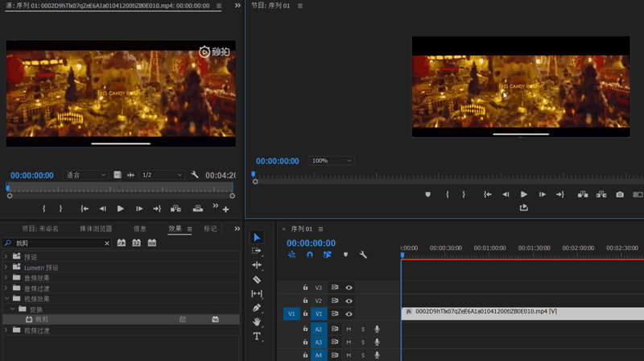The height and width of the screenshot is (361, 644).
Task: Select the Razor tool
Action: (x=257, y=280)
